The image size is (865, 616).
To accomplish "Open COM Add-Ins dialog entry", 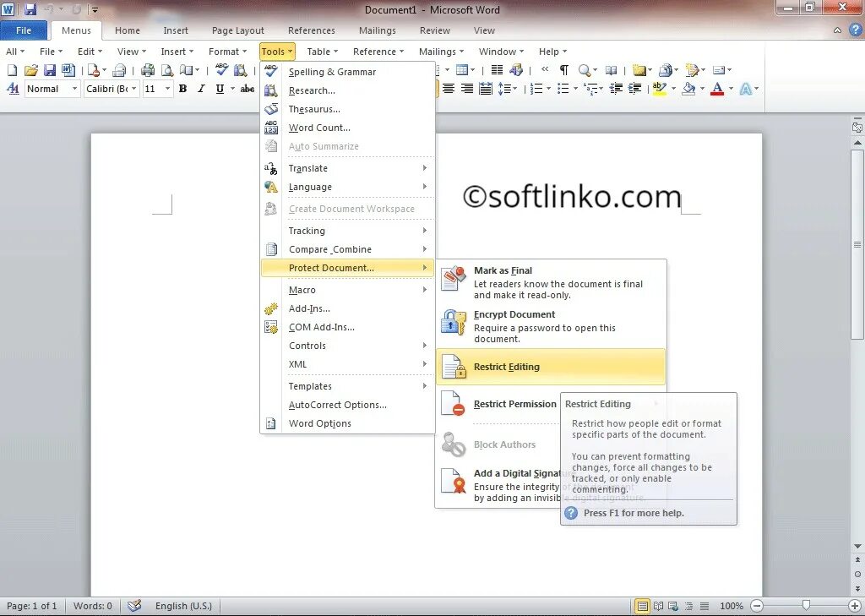I will click(x=347, y=327).
